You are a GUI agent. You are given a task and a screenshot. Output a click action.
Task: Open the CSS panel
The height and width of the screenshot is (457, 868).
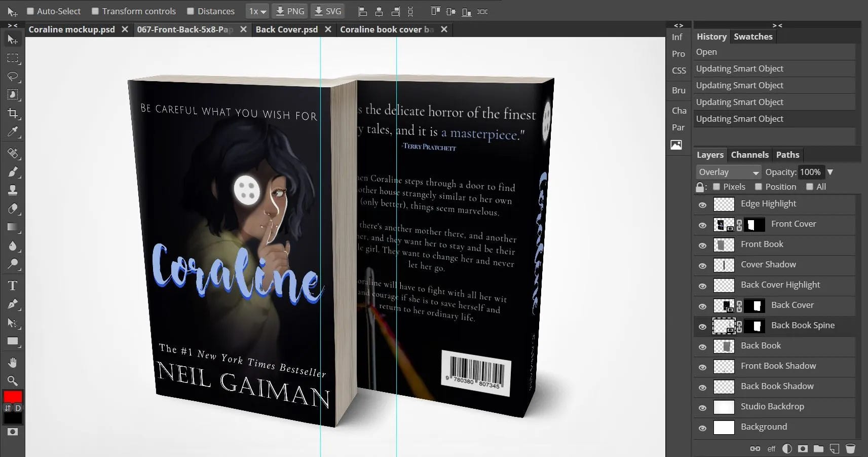[x=678, y=71]
